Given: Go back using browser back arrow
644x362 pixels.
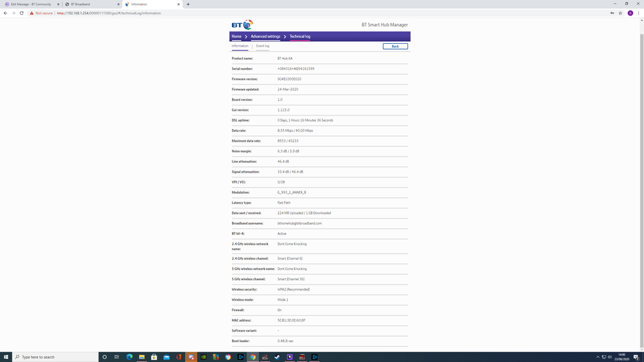Looking at the screenshot, I should [5, 13].
